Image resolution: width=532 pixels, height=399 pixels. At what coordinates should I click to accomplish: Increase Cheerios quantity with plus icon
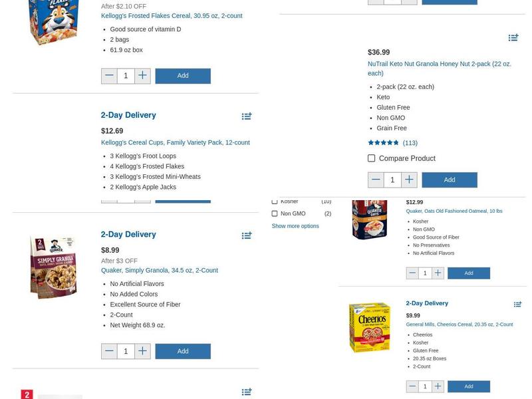pyautogui.click(x=438, y=386)
